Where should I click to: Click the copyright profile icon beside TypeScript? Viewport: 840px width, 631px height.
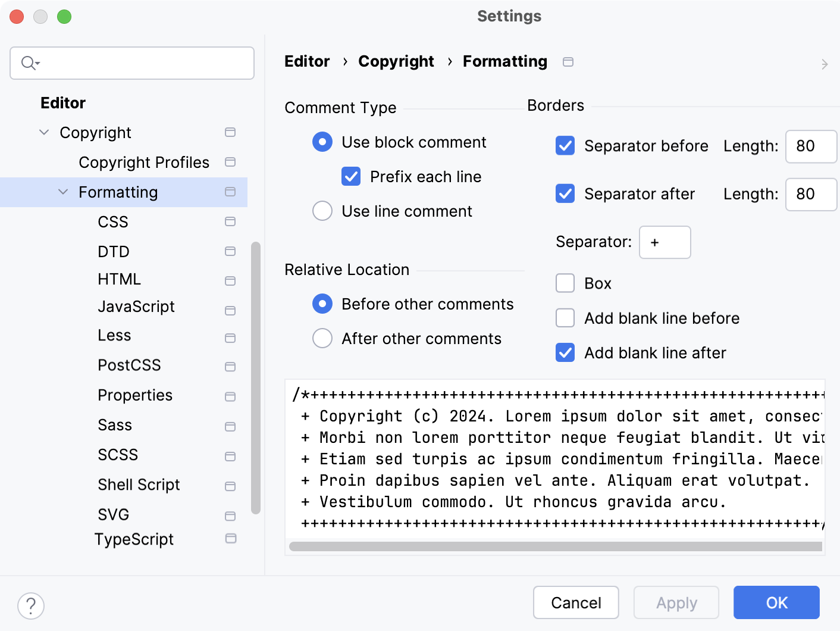[230, 539]
